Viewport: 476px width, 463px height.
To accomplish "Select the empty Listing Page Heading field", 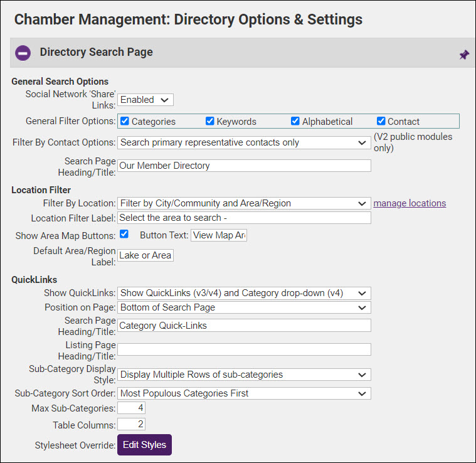I will tap(244, 349).
